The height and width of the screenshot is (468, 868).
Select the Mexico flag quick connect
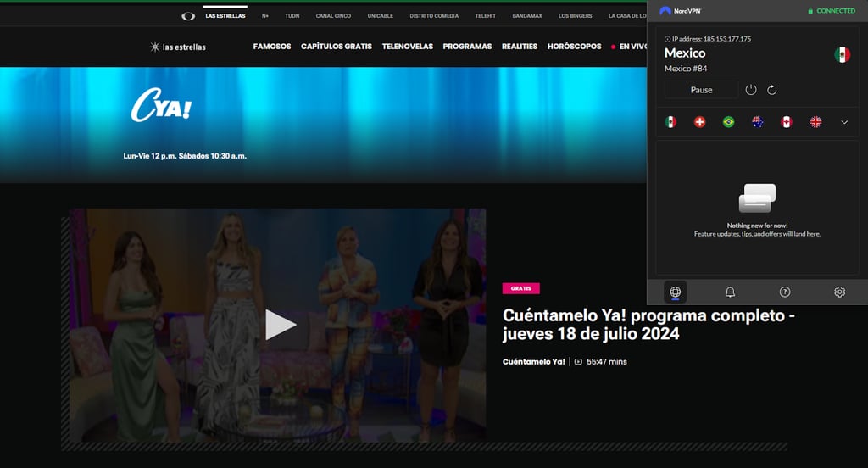[670, 122]
